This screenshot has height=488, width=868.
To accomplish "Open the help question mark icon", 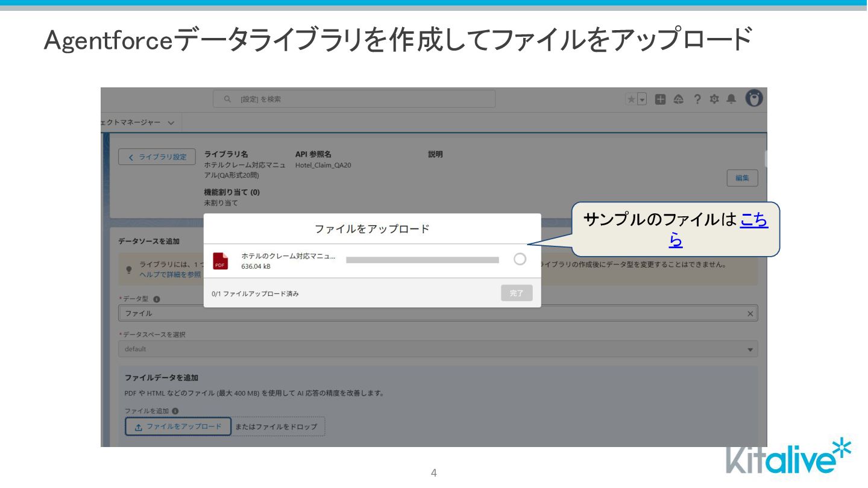I will (x=697, y=99).
